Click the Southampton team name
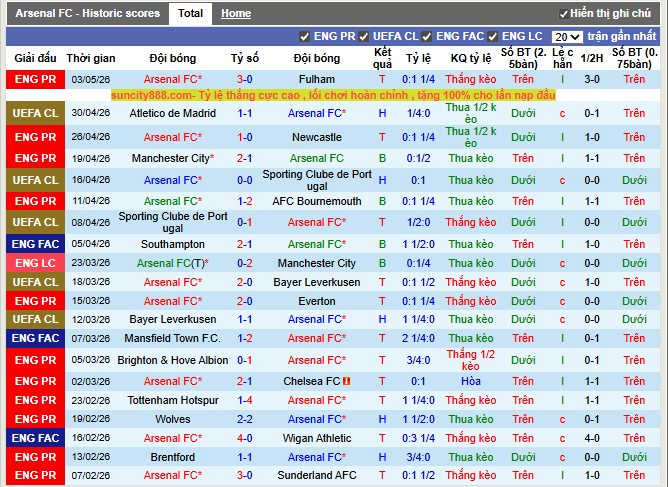 [x=173, y=244]
